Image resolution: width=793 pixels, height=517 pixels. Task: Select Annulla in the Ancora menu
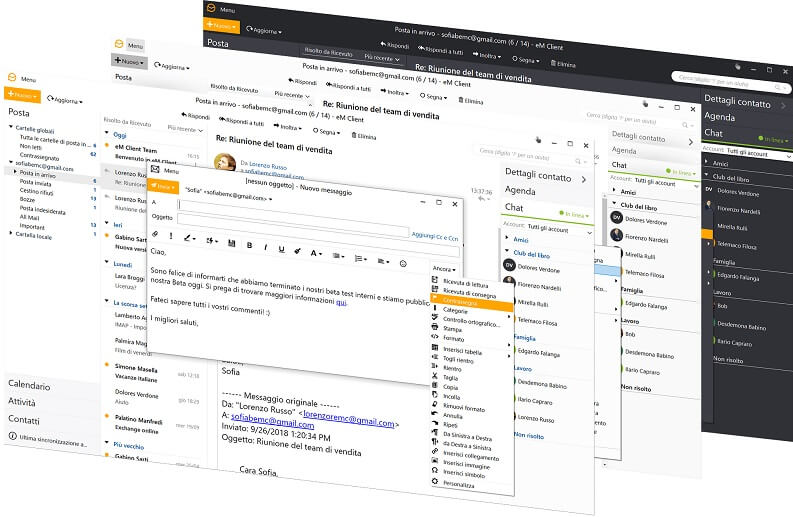453,416
